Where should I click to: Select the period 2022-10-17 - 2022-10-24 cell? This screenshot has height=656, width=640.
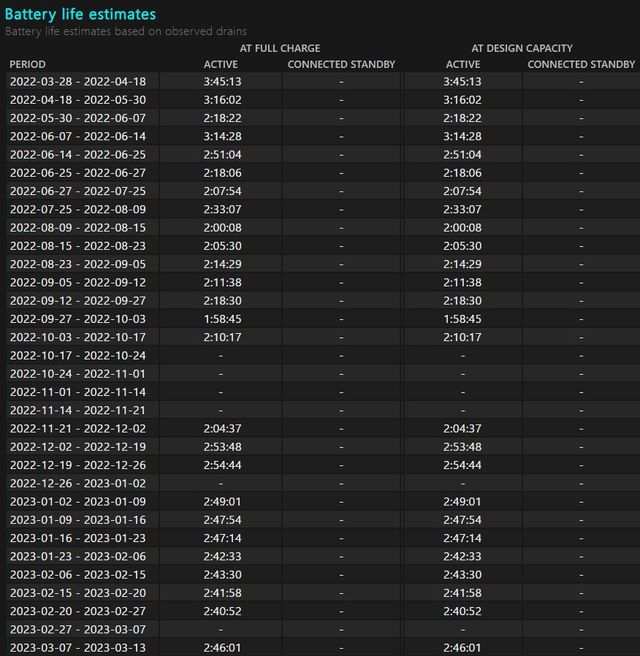(78, 356)
